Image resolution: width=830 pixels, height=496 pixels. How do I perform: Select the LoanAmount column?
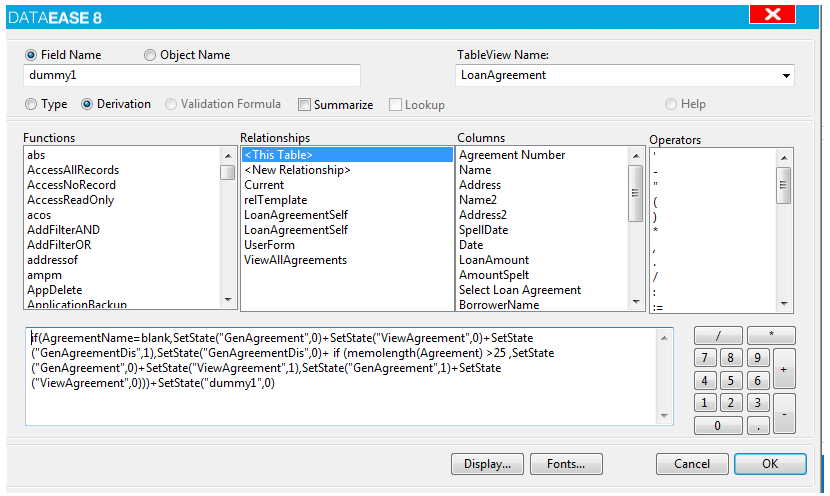pyautogui.click(x=494, y=260)
